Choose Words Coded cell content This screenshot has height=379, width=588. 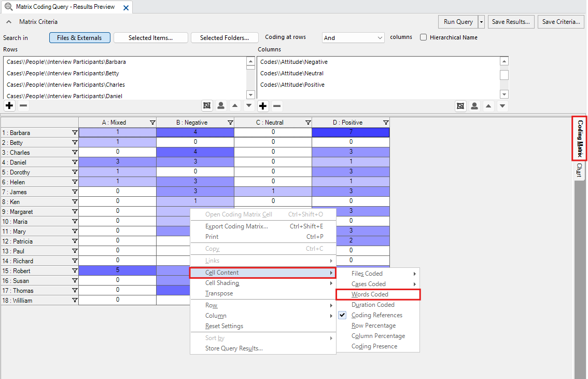pos(378,294)
